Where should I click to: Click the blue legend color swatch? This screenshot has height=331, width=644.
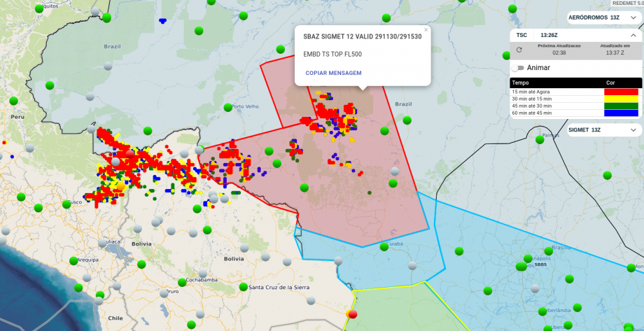[621, 113]
